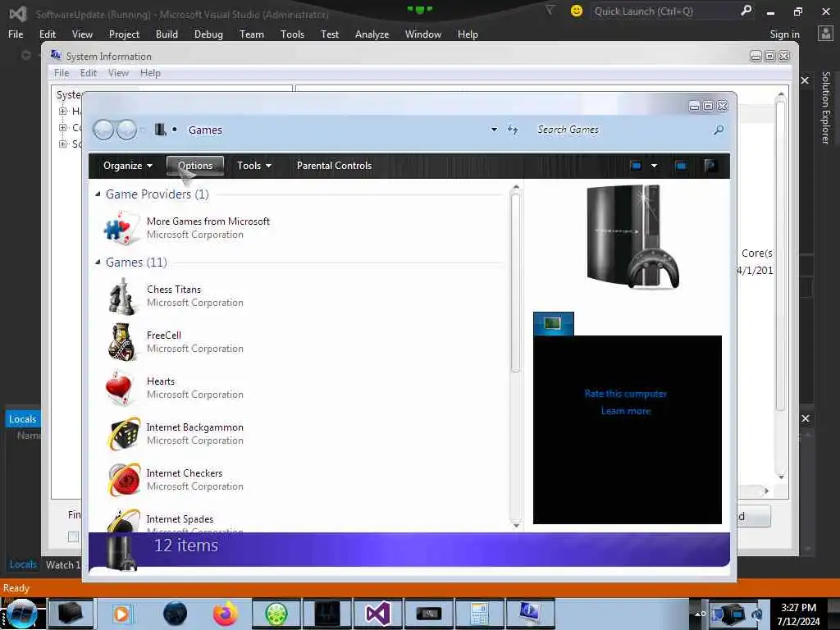The width and height of the screenshot is (840, 630).
Task: Select the Chess Titans label
Action: [x=174, y=290]
